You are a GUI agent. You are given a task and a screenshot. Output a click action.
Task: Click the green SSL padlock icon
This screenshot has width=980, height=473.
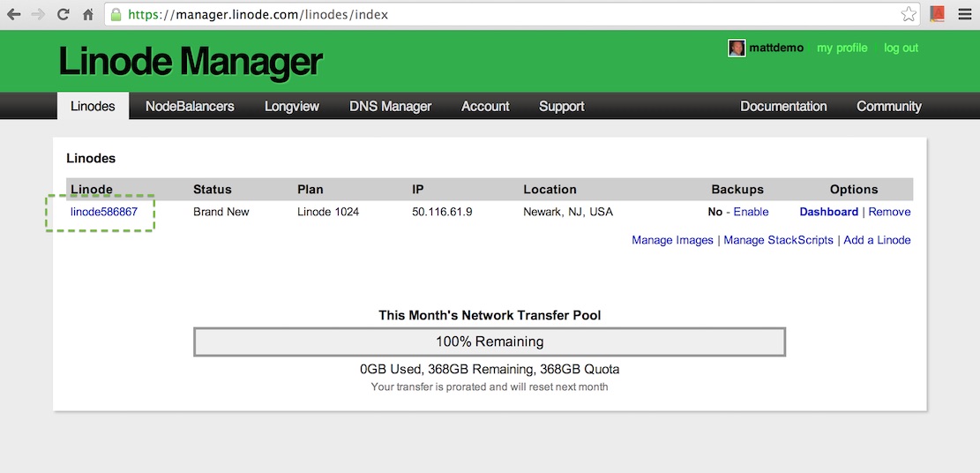116,14
